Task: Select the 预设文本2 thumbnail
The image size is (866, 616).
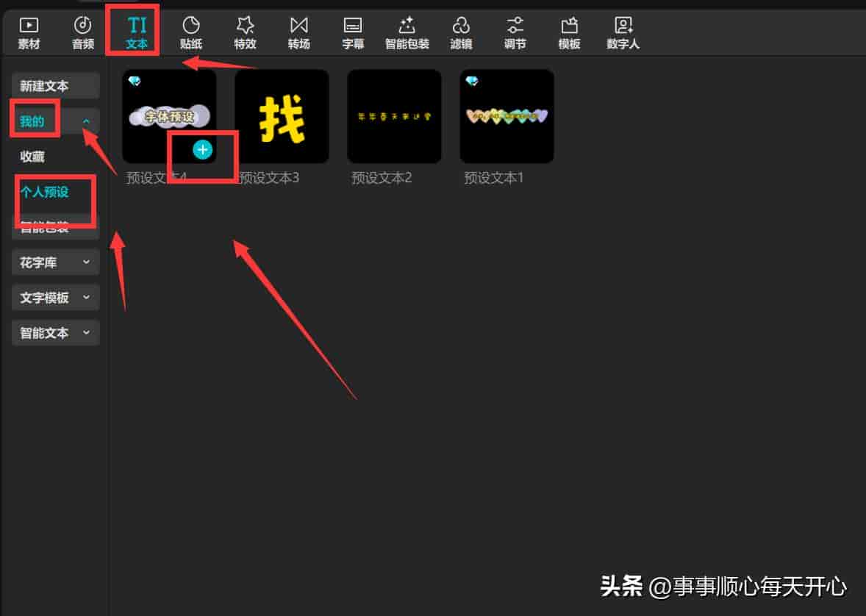Action: [x=394, y=116]
